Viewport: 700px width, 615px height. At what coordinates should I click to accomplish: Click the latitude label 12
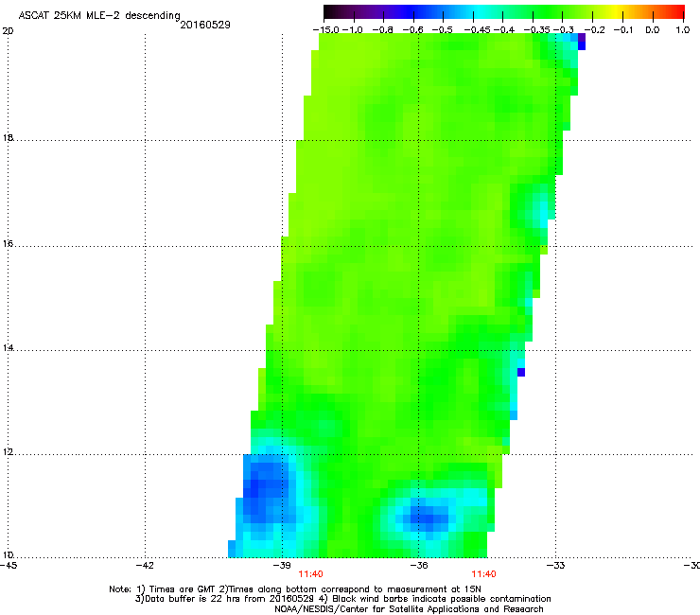[8, 452]
